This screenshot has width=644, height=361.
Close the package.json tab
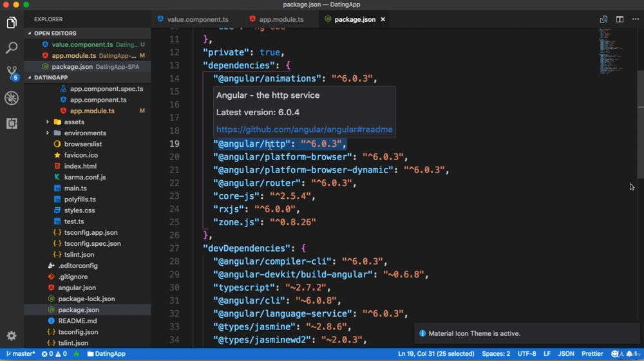point(383,19)
